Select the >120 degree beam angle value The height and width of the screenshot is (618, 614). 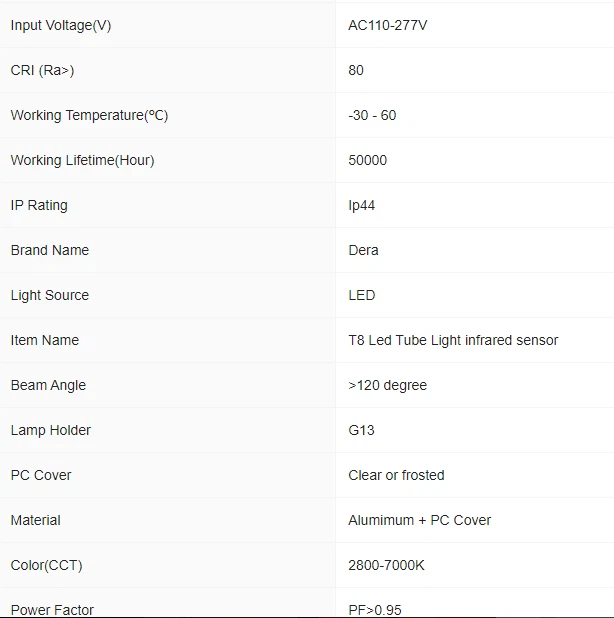(x=387, y=385)
